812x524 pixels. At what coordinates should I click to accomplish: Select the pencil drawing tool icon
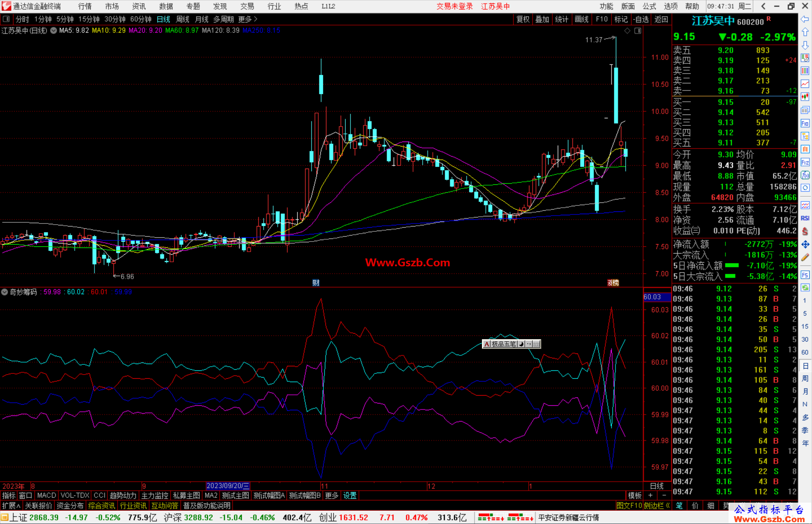tap(805, 257)
